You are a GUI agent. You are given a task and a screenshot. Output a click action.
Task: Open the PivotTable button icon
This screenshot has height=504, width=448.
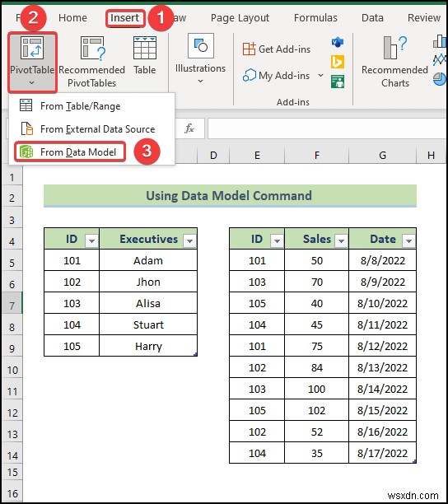(32, 48)
